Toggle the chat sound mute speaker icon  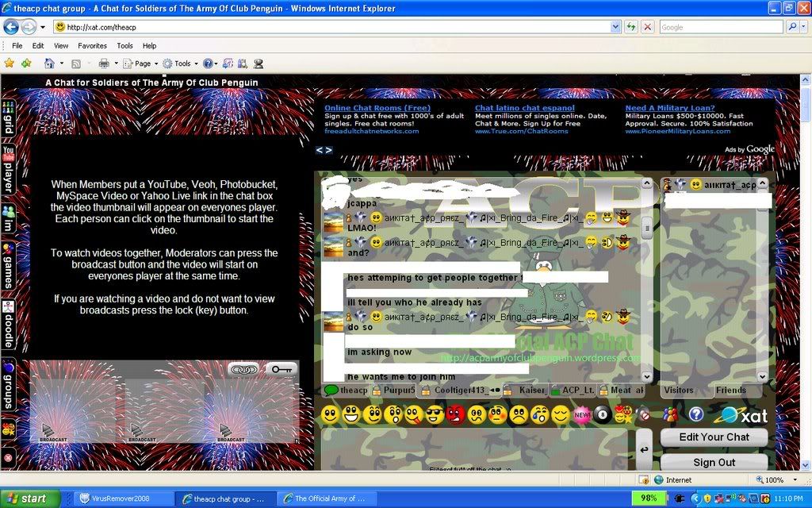point(644,414)
